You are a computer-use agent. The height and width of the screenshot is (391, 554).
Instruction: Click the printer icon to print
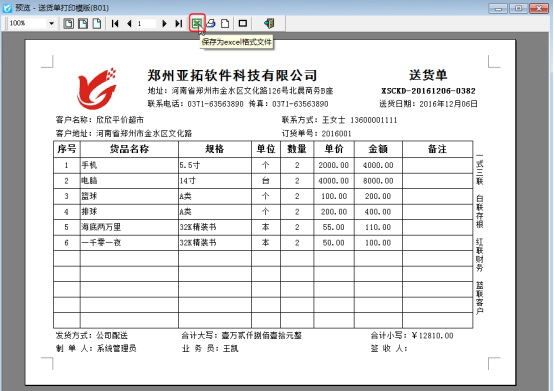(x=211, y=23)
